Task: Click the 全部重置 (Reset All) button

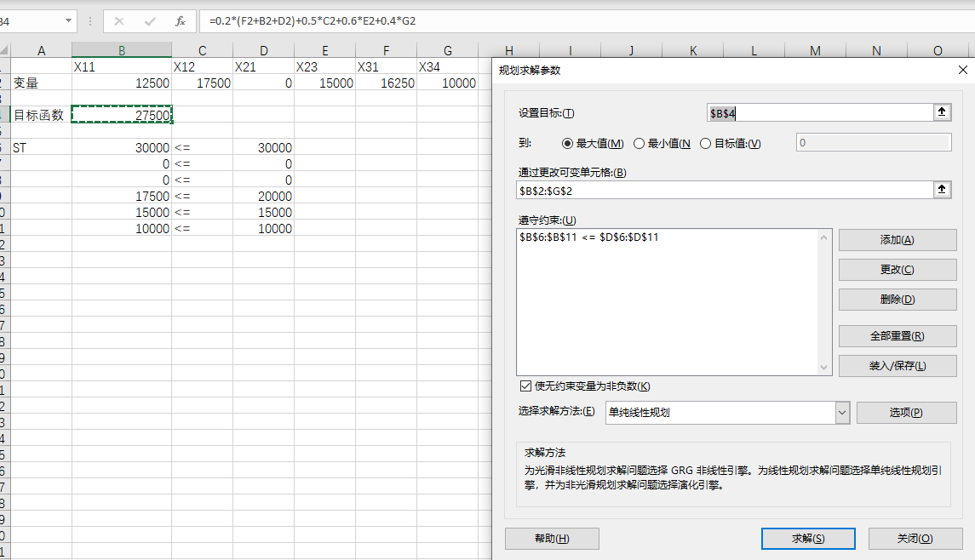Action: pos(897,336)
